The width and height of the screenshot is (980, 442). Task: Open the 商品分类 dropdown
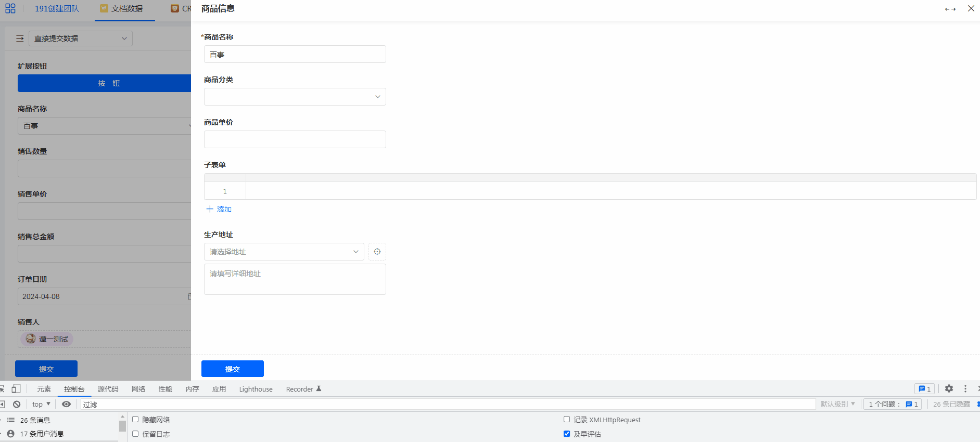click(x=295, y=97)
